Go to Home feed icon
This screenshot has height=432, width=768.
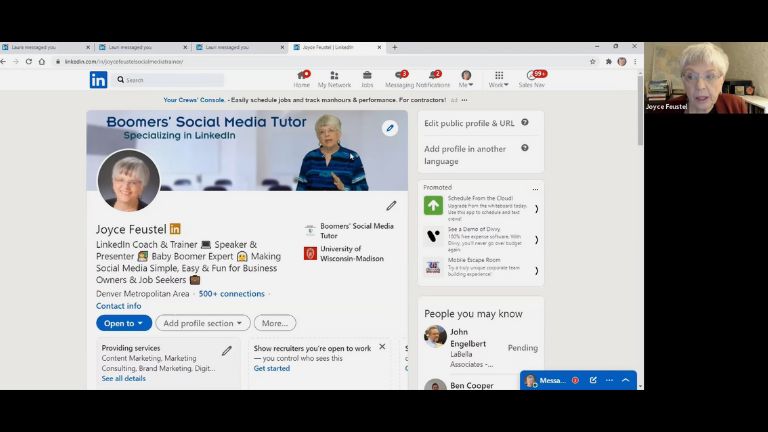tap(302, 79)
